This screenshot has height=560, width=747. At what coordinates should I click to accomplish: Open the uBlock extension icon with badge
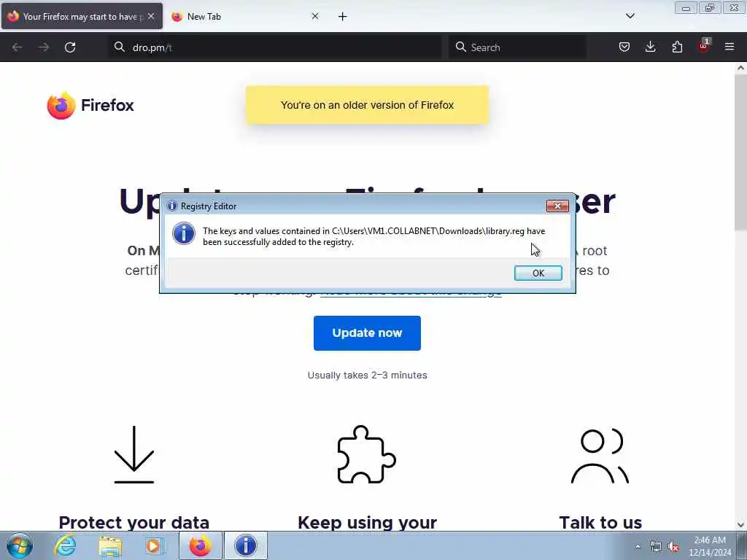[x=704, y=46]
